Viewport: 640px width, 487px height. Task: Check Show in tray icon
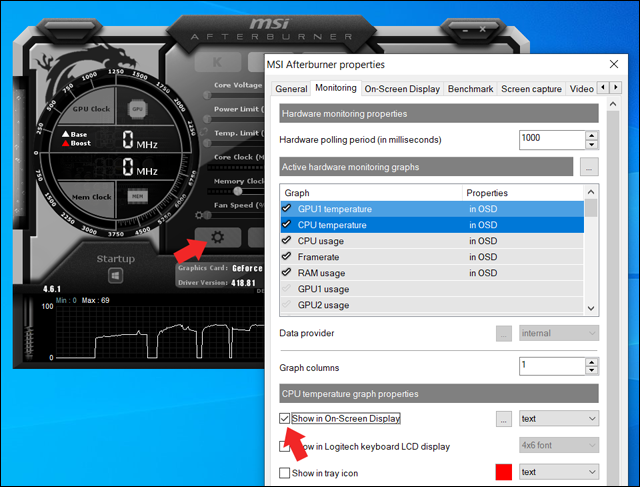(x=284, y=473)
